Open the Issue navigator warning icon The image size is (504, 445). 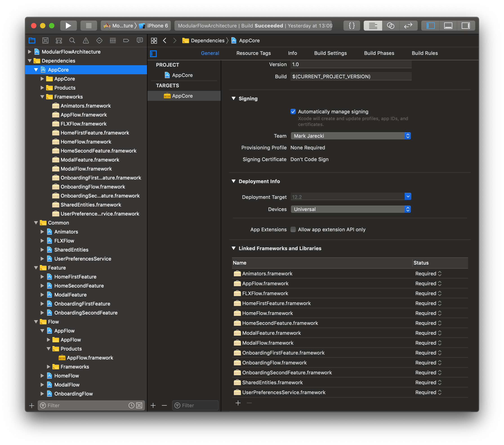[x=86, y=40]
